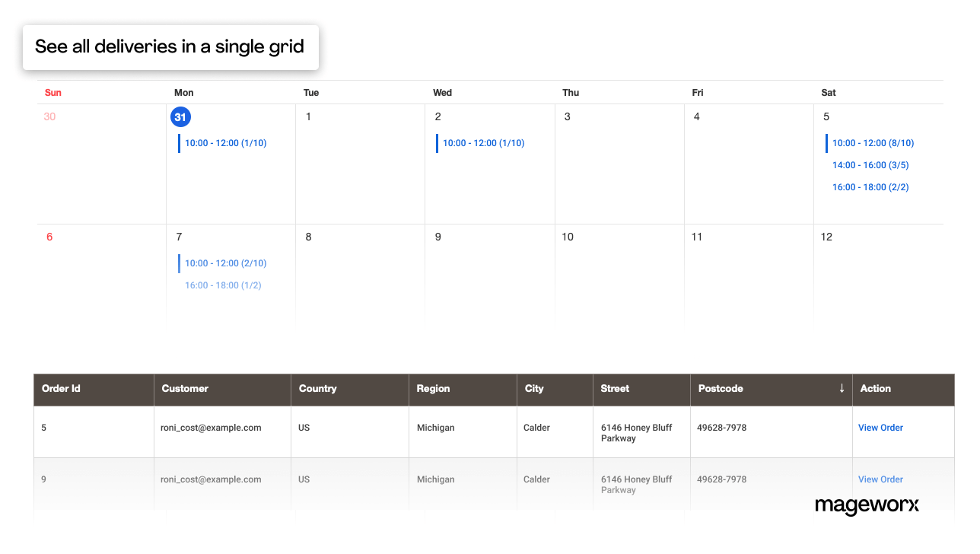This screenshot has width=980, height=554.
Task: Select day 3 Thursday calendar cell
Action: click(x=619, y=164)
